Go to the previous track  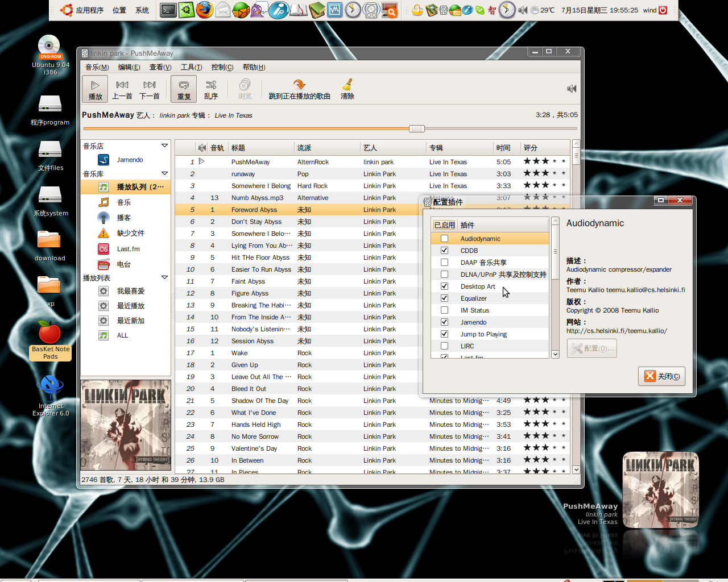[122, 89]
